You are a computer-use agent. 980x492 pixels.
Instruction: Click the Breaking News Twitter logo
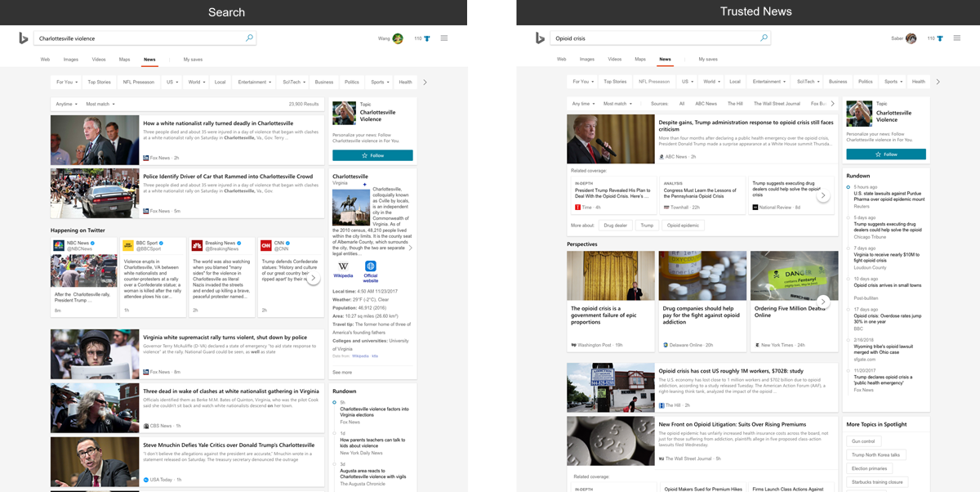click(197, 245)
